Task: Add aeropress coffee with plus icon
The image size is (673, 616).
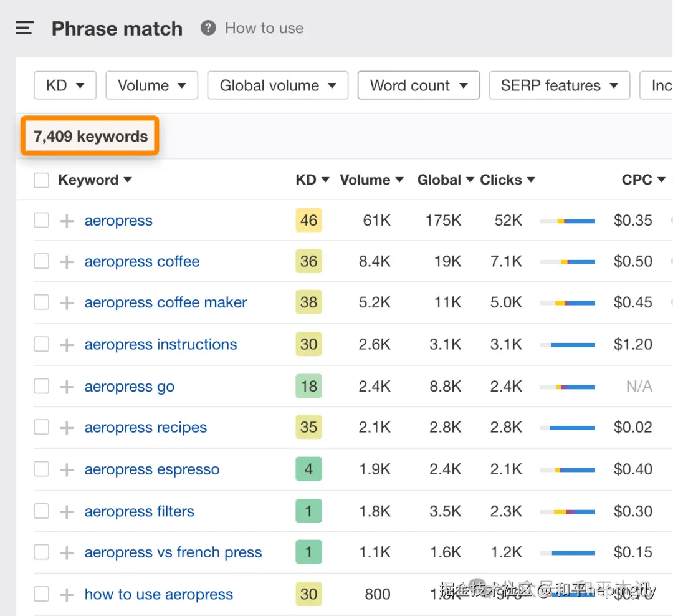Action: click(67, 262)
